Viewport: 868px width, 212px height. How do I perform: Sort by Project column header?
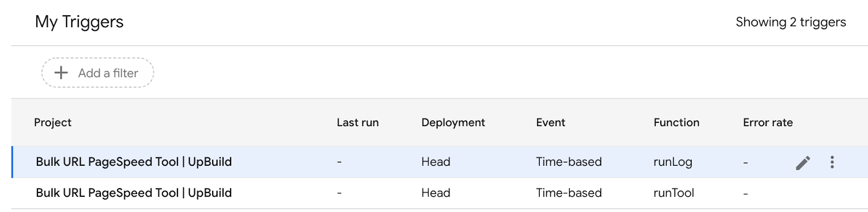(x=53, y=122)
